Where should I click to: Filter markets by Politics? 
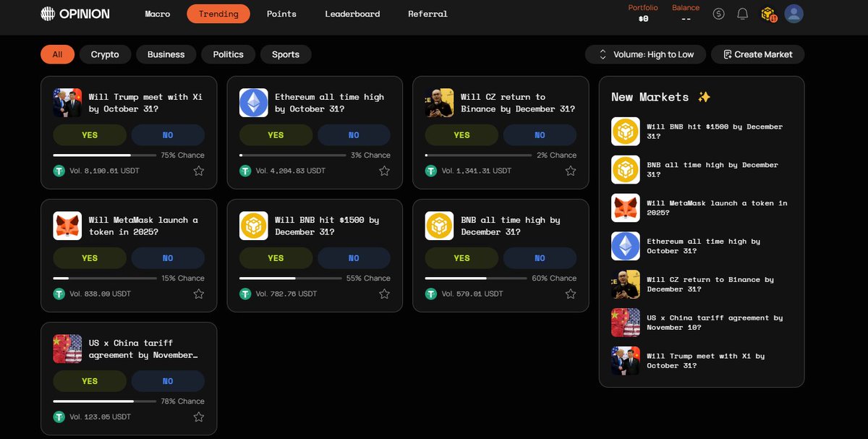pyautogui.click(x=229, y=54)
